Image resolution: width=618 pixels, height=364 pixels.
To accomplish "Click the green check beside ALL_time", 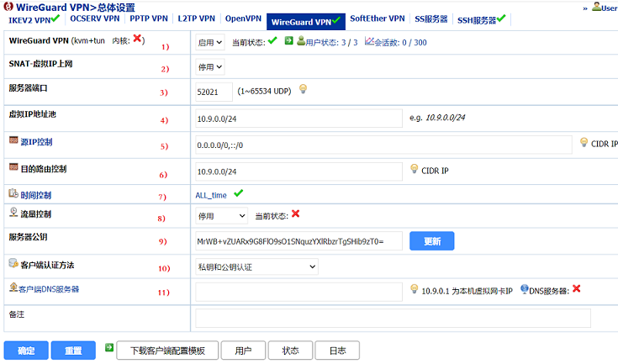I will click(239, 193).
